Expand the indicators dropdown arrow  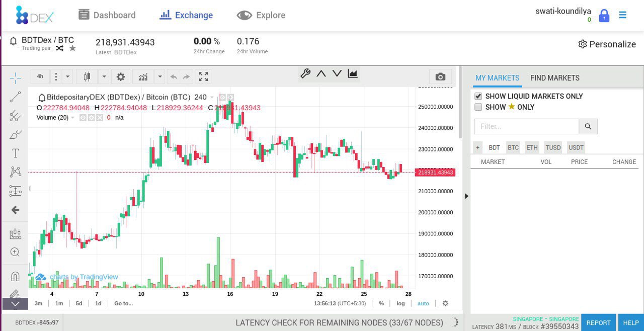[160, 76]
